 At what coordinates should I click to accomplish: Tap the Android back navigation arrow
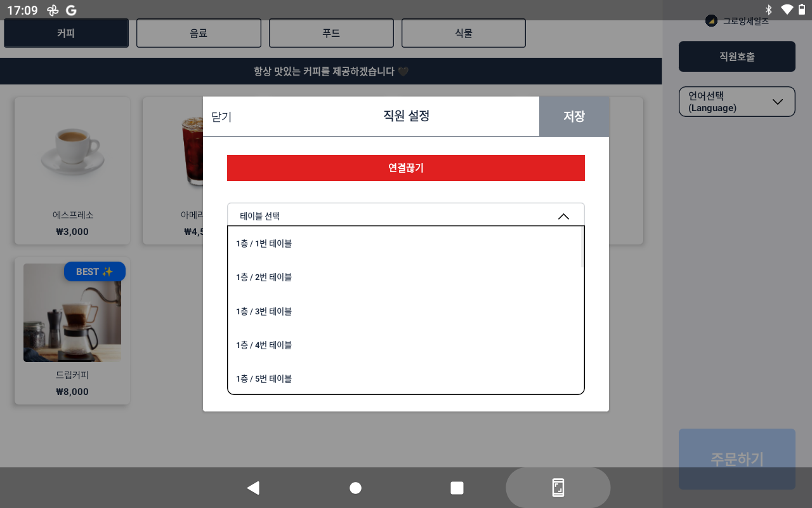(x=254, y=488)
